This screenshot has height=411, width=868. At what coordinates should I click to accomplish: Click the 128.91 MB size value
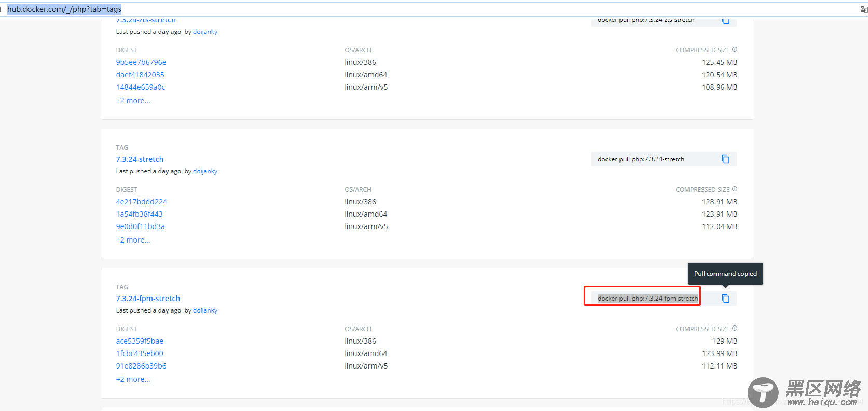[x=720, y=202]
